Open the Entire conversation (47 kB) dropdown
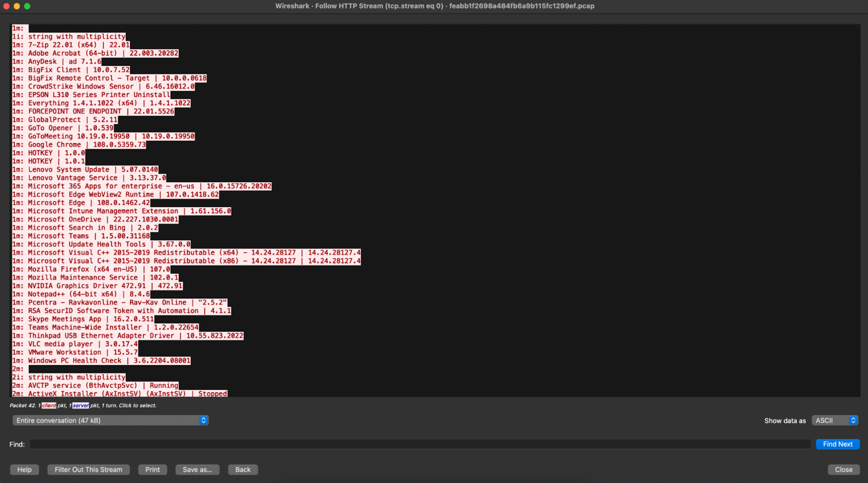This screenshot has width=868, height=483. pos(111,421)
